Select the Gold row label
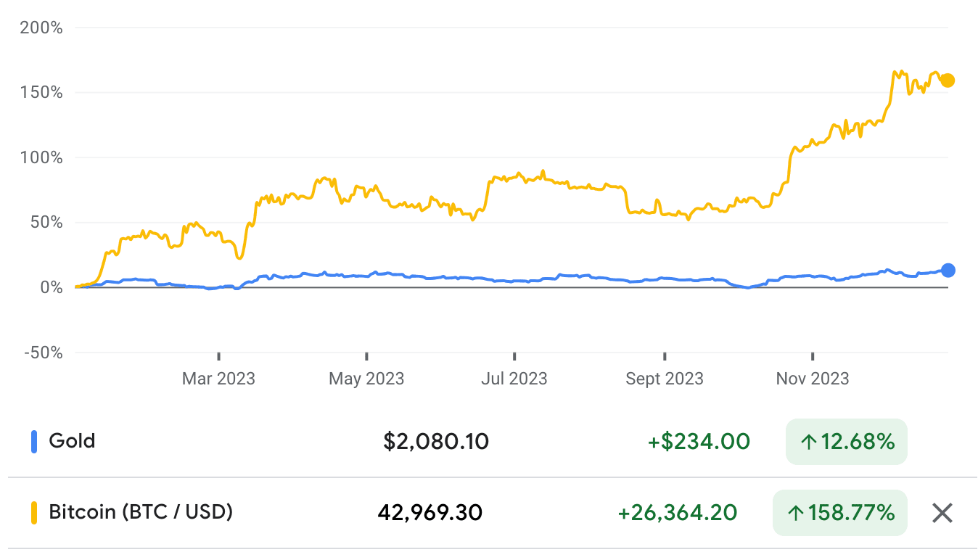978x560 pixels. point(72,441)
